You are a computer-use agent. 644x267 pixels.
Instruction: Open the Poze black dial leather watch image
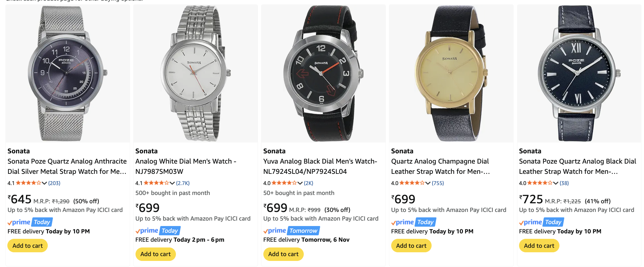tap(579, 73)
